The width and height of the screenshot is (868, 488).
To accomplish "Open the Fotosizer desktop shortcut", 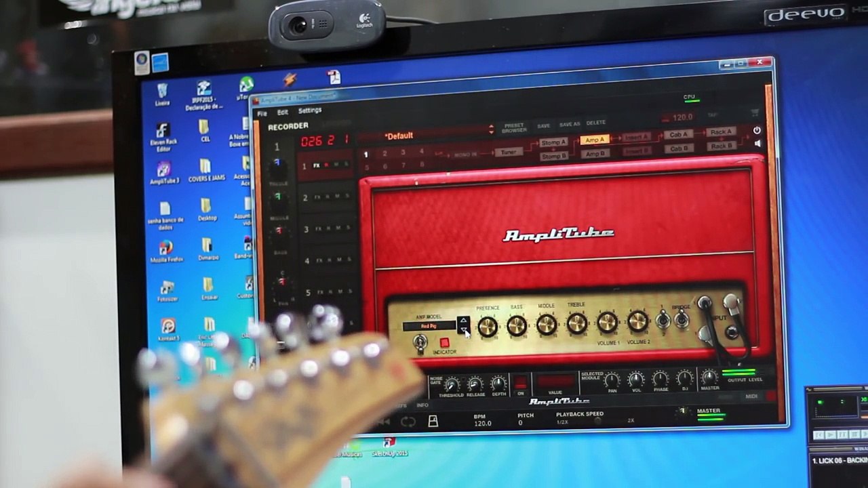I will pos(167,291).
